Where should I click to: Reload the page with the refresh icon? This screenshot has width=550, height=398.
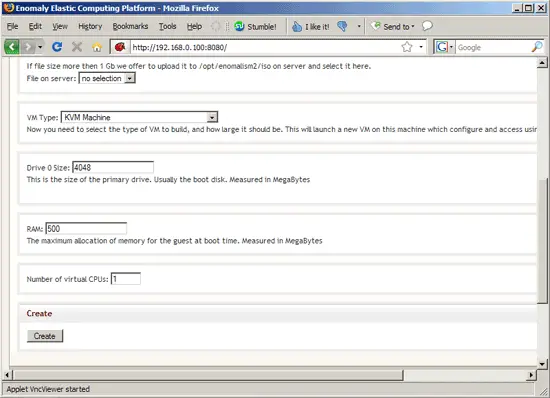pyautogui.click(x=57, y=47)
